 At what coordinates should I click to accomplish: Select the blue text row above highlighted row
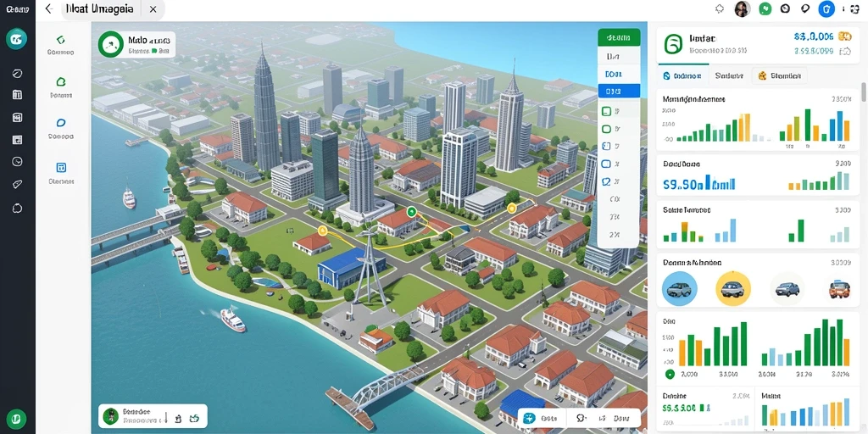614,74
